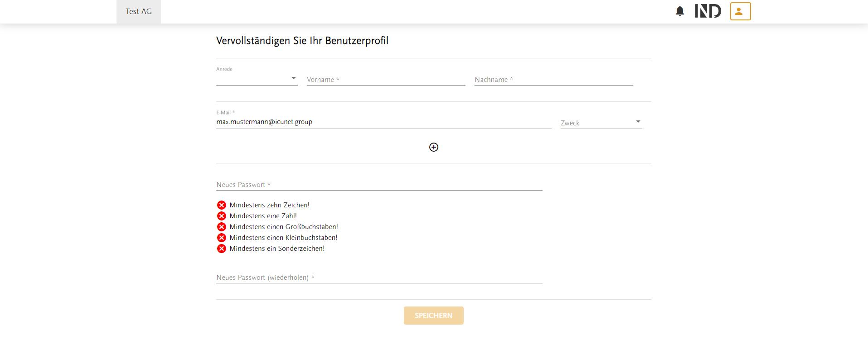Viewport: 868px width, 340px height.
Task: Click red X icon beside 'Mindestens ein Sonderzeichen!'
Action: (x=222, y=249)
